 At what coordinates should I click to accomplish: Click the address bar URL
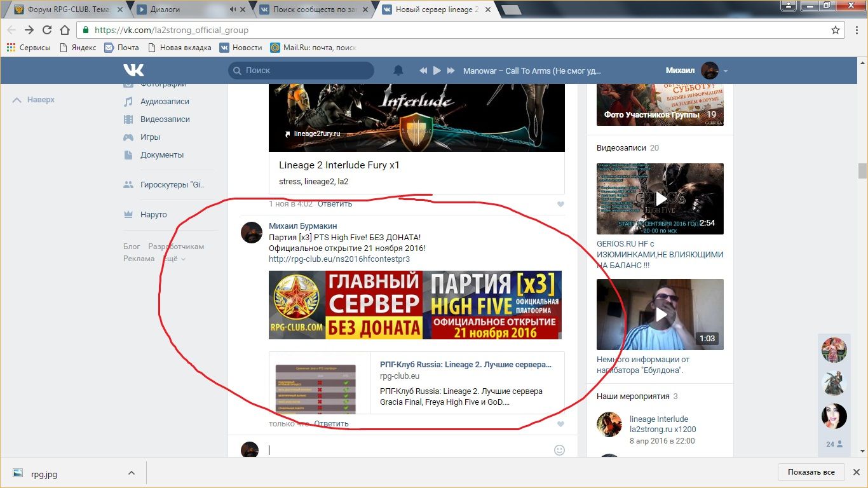click(x=172, y=30)
